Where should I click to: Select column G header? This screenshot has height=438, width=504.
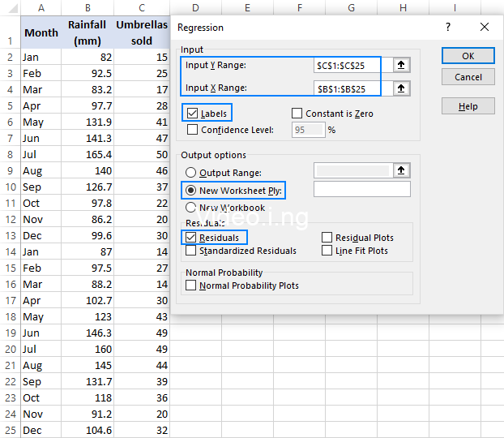(352, 8)
